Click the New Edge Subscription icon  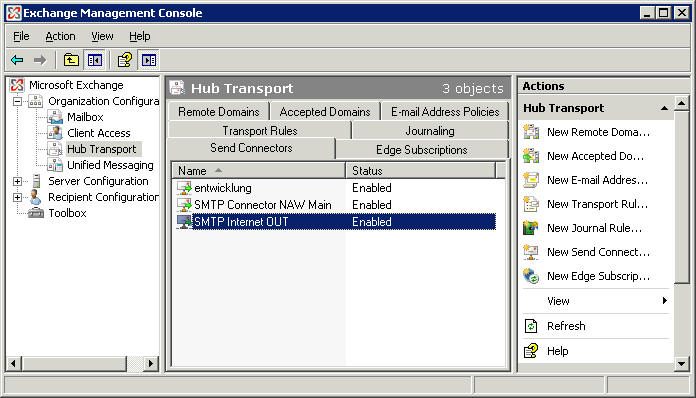pyautogui.click(x=531, y=276)
